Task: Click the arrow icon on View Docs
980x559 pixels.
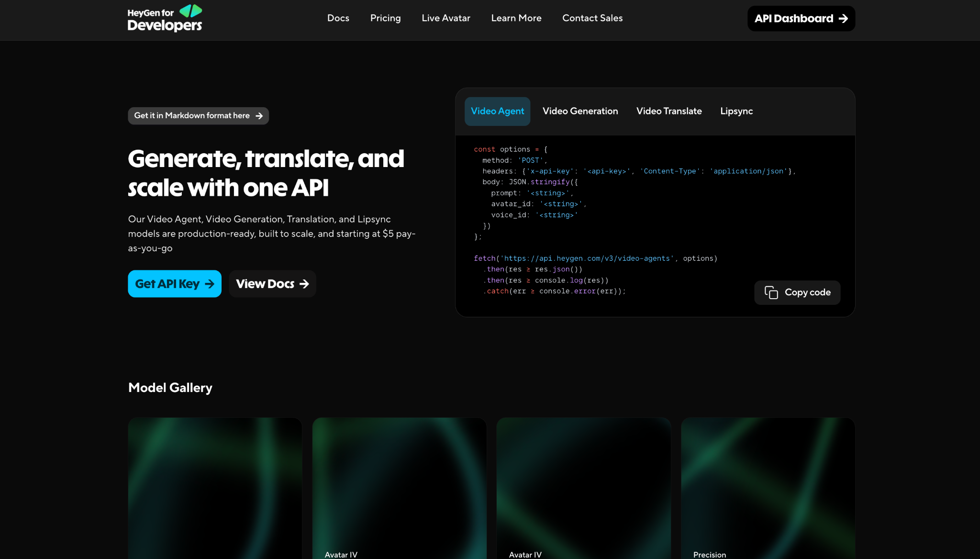Action: tap(304, 284)
